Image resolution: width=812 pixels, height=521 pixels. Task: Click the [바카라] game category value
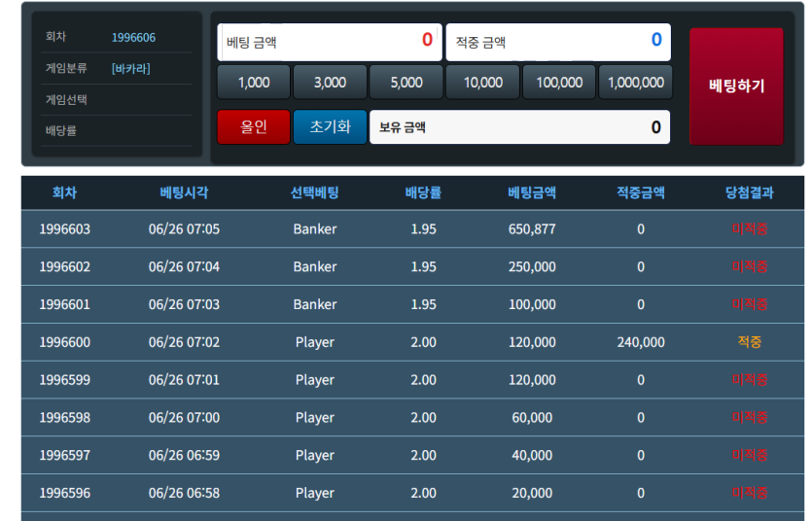(x=130, y=68)
